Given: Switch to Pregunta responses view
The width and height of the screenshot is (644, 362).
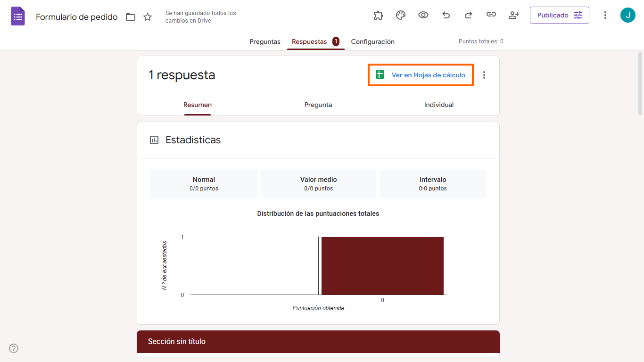Looking at the screenshot, I should 318,105.
